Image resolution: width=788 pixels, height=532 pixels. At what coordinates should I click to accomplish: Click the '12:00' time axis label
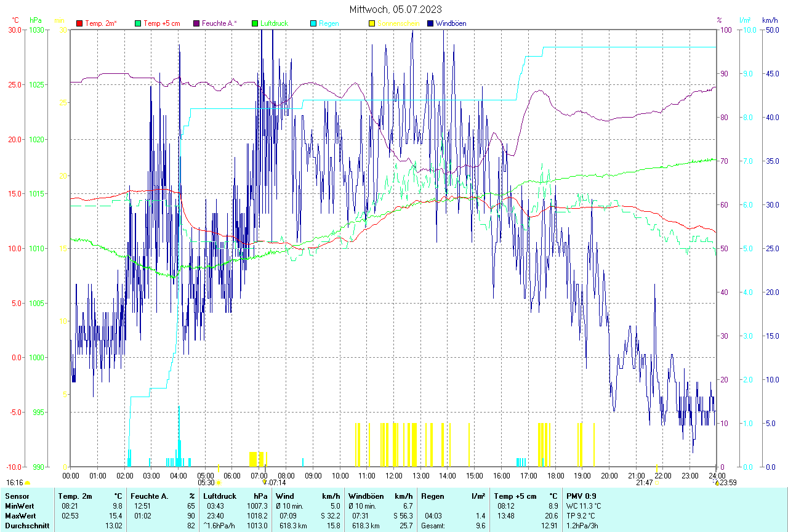(x=393, y=475)
